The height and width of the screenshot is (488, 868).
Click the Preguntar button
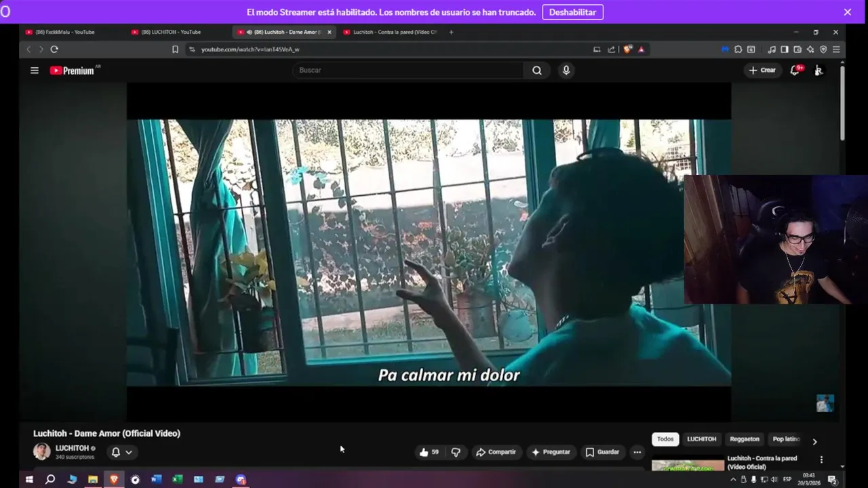(x=551, y=452)
